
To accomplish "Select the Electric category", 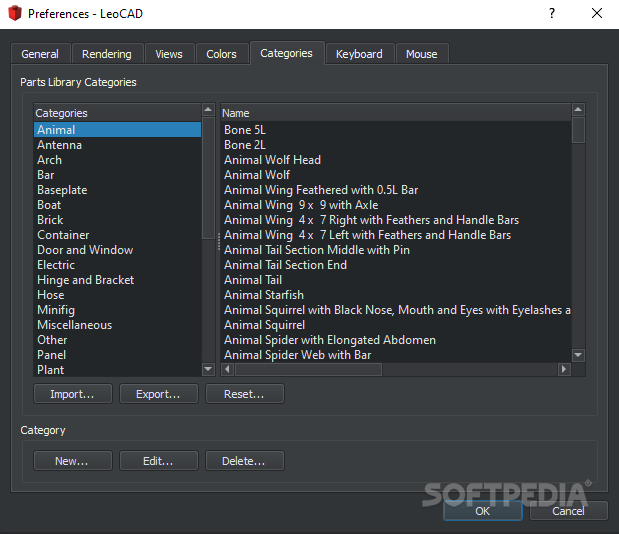I will (118, 265).
